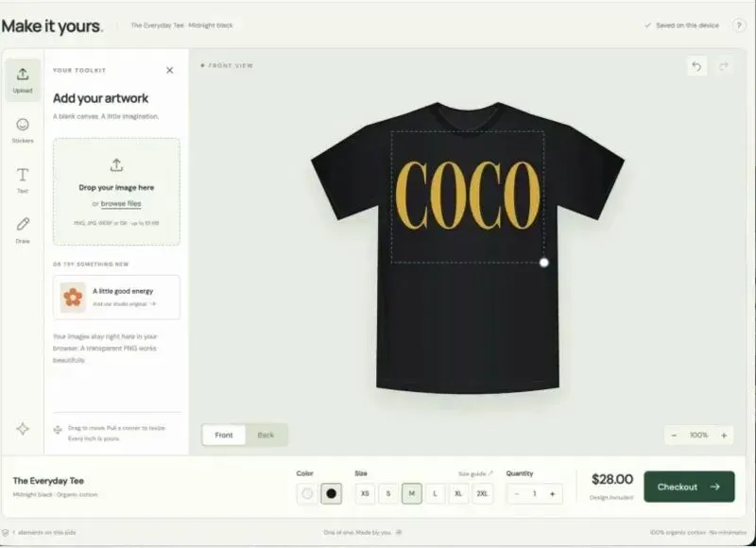756x548 pixels.
Task: Click the 'Saved on this device' status
Action: pos(681,26)
